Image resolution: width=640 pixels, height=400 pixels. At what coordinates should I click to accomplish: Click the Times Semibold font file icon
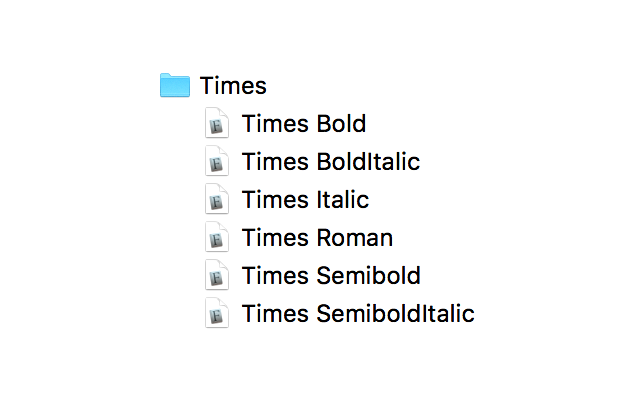coord(217,276)
